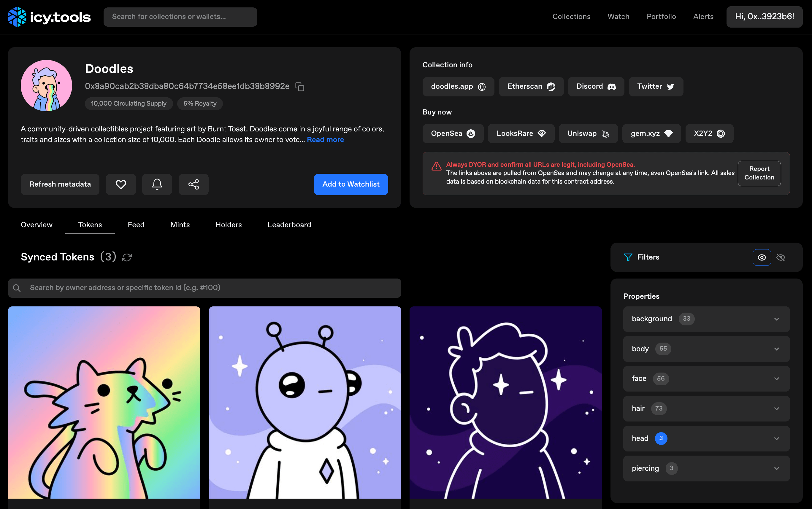The width and height of the screenshot is (812, 509).
Task: Open alerts with the bell icon
Action: pos(157,184)
